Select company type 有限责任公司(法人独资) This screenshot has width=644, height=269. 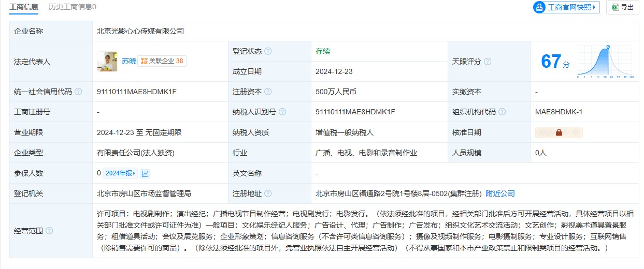[135, 153]
